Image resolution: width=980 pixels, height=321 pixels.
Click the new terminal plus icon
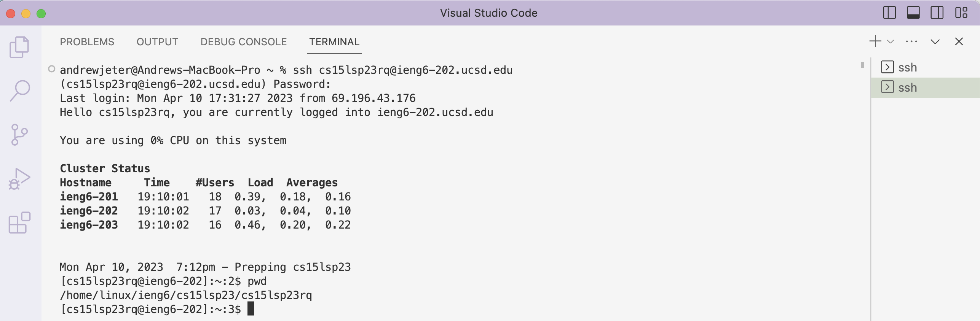coord(875,41)
